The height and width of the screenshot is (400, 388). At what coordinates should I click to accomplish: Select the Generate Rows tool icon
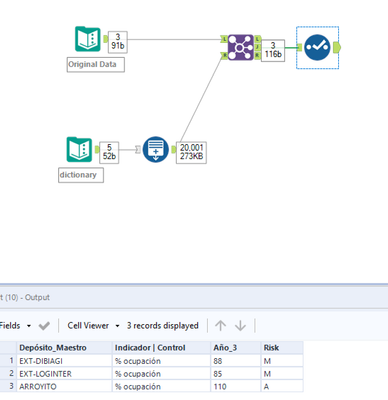(155, 149)
